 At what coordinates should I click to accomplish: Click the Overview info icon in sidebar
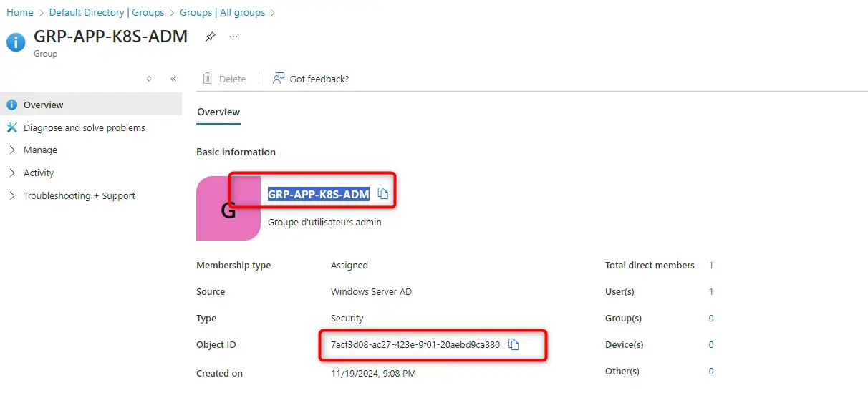(x=11, y=105)
